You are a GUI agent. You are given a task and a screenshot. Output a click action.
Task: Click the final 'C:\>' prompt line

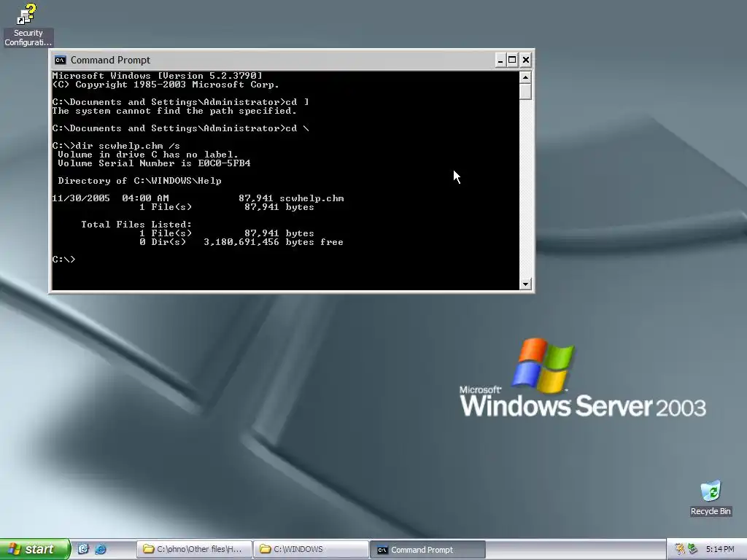click(64, 260)
